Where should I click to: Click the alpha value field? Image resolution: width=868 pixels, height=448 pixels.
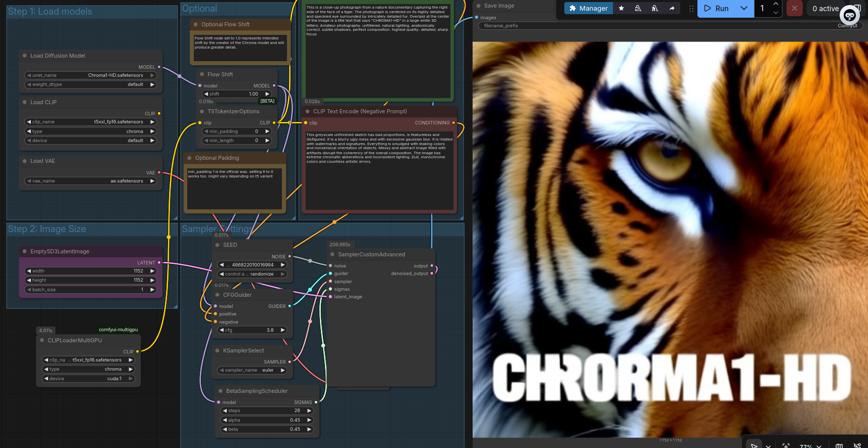click(267, 420)
